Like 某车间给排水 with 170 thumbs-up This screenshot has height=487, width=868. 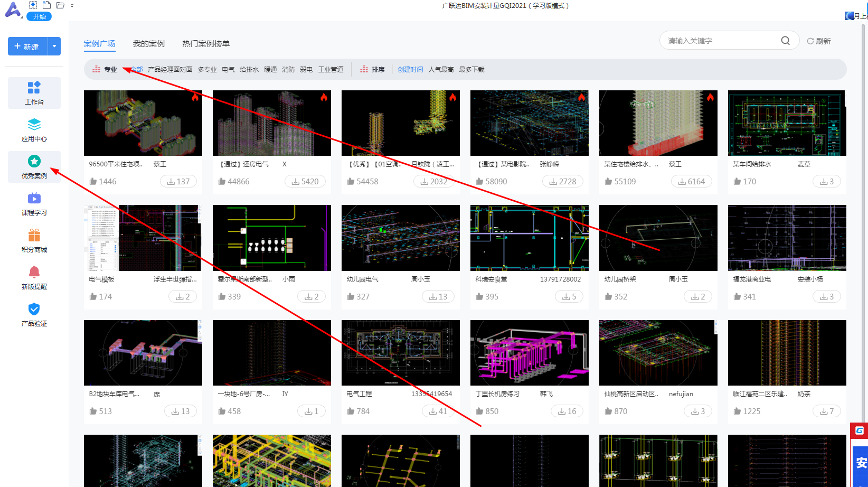point(737,182)
